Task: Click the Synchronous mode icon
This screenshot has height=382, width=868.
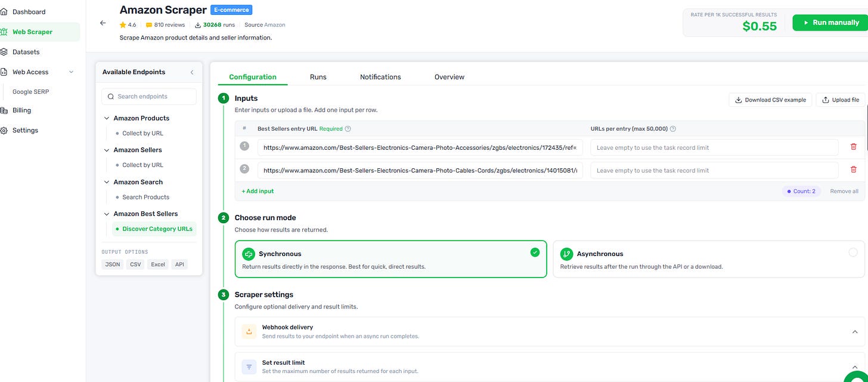Action: coord(248,254)
